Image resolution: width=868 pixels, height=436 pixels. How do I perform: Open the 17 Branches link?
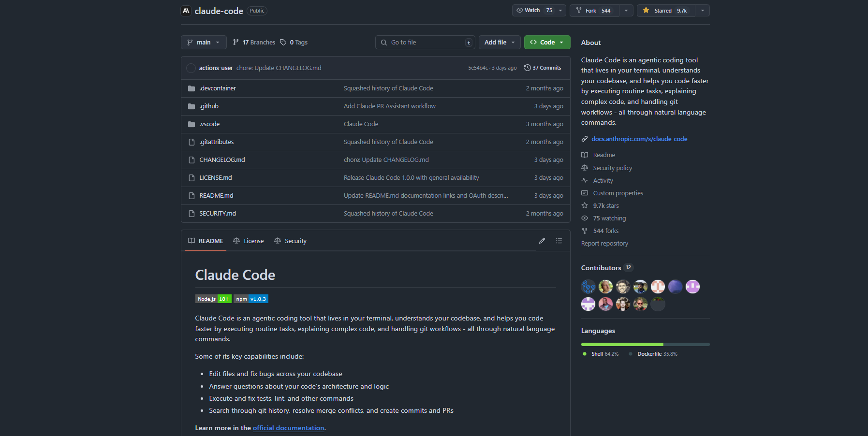(254, 43)
